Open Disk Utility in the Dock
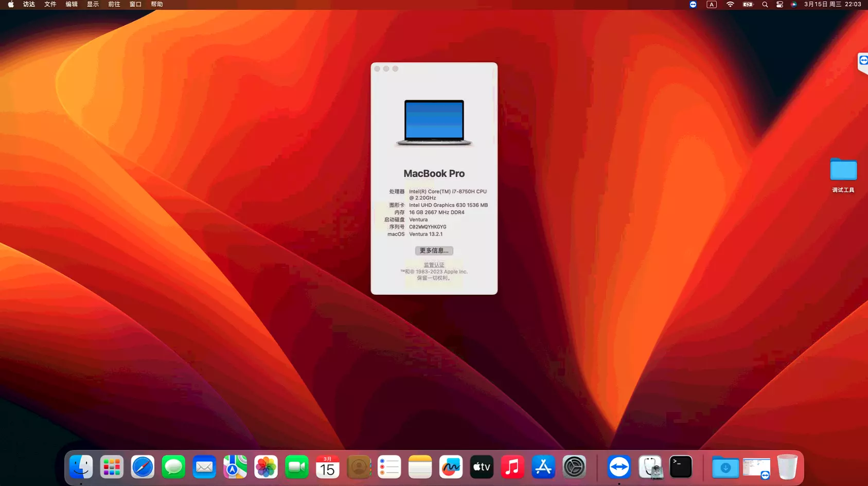The height and width of the screenshot is (486, 868). point(650,467)
